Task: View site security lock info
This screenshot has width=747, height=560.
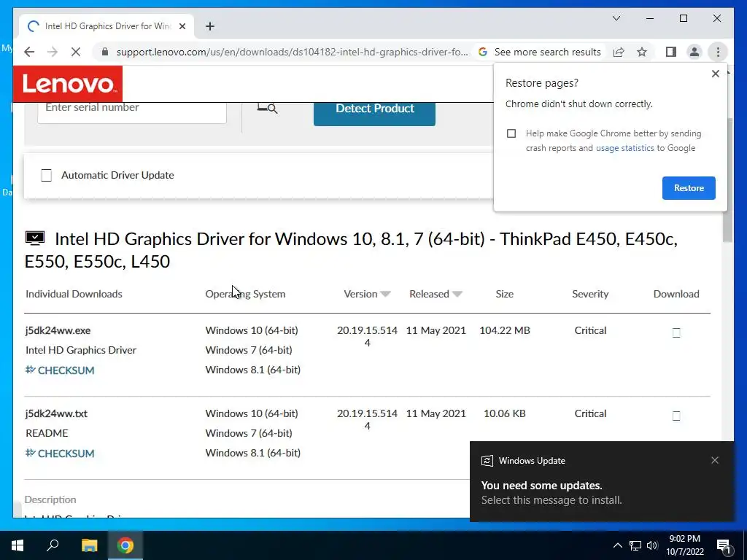Action: click(105, 52)
